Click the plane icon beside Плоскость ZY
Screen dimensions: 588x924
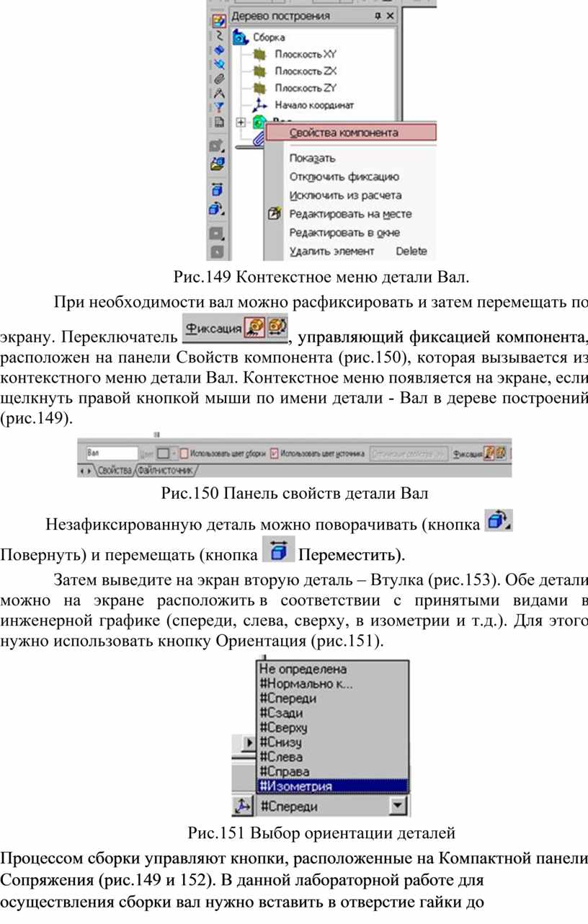260,89
